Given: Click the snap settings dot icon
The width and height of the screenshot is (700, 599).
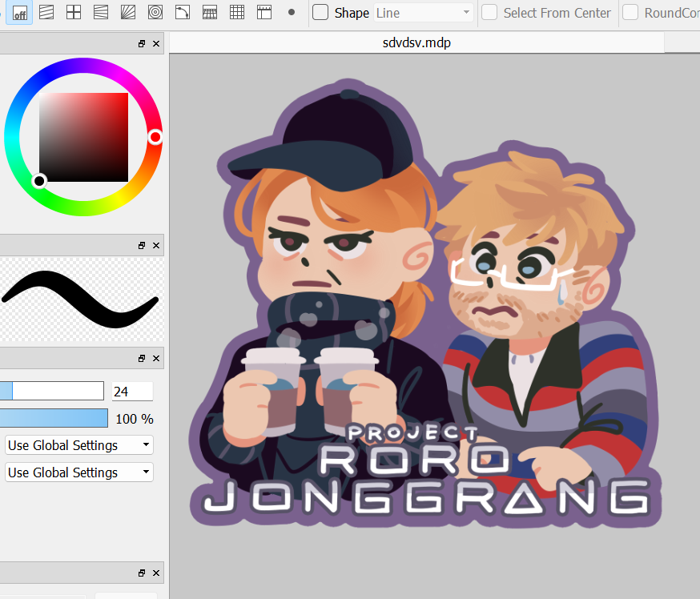Looking at the screenshot, I should coord(292,13).
